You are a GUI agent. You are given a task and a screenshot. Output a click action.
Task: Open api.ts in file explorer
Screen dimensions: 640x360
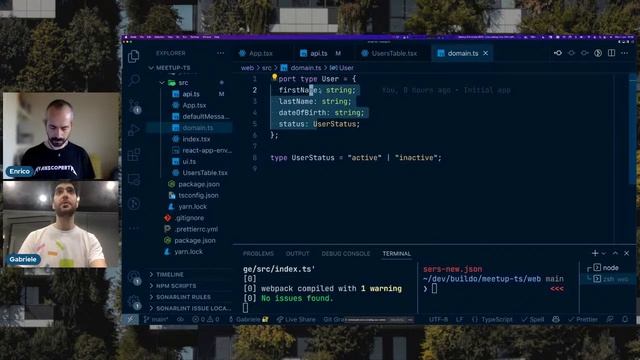pos(190,94)
